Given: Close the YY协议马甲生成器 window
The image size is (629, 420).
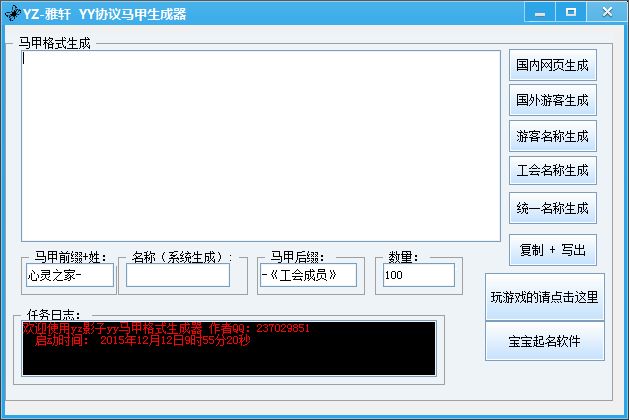Looking at the screenshot, I should 607,12.
